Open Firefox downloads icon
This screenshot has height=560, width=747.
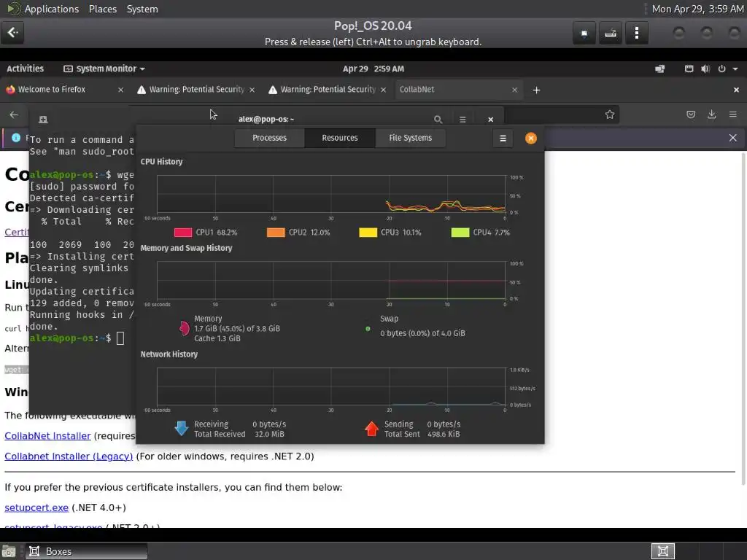click(712, 114)
